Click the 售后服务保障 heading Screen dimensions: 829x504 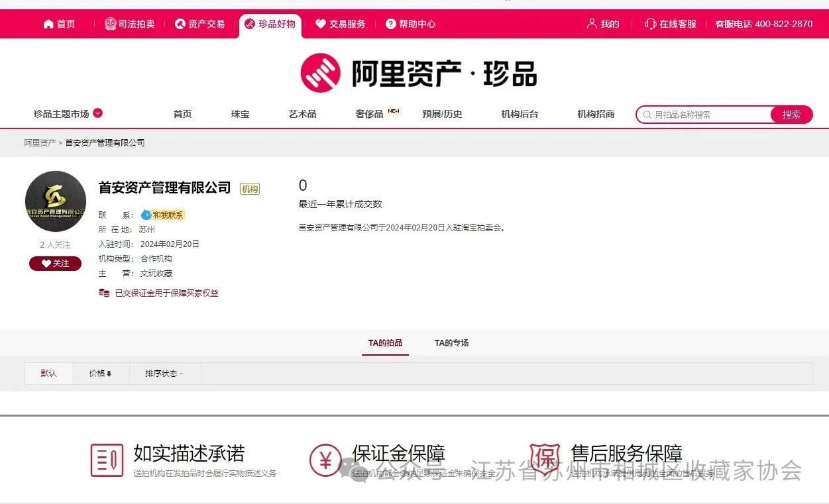click(626, 454)
